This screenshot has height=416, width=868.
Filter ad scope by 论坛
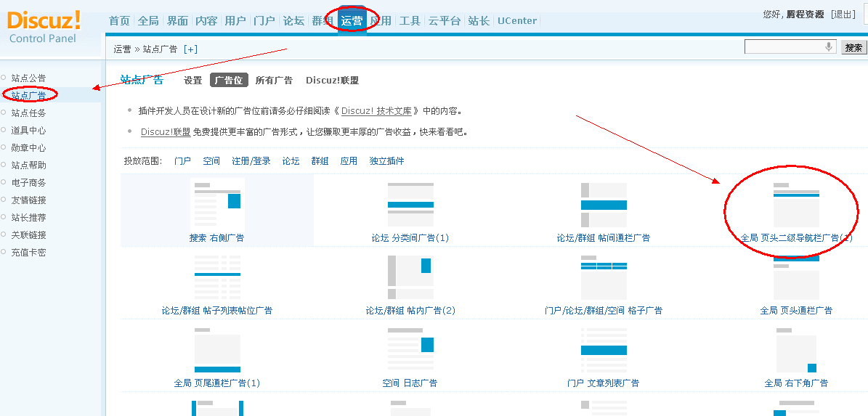click(x=291, y=161)
